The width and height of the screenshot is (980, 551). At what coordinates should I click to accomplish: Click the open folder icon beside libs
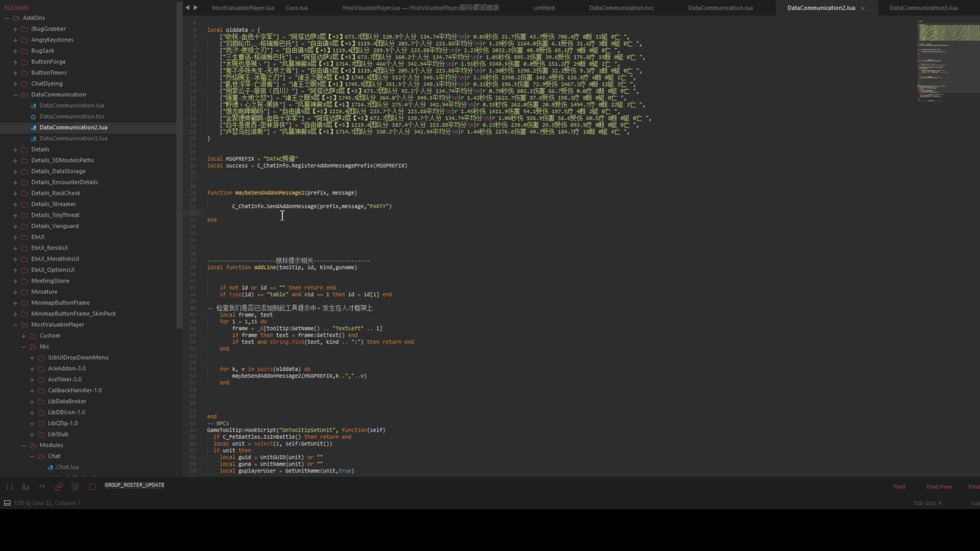pos(33,347)
